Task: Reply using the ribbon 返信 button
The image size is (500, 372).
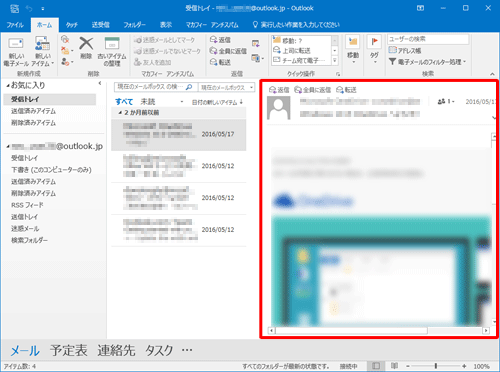Action: [x=220, y=40]
